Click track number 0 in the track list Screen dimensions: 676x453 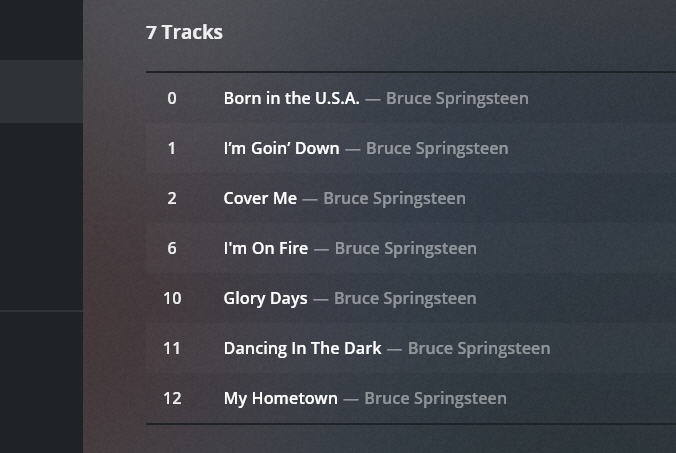172,98
